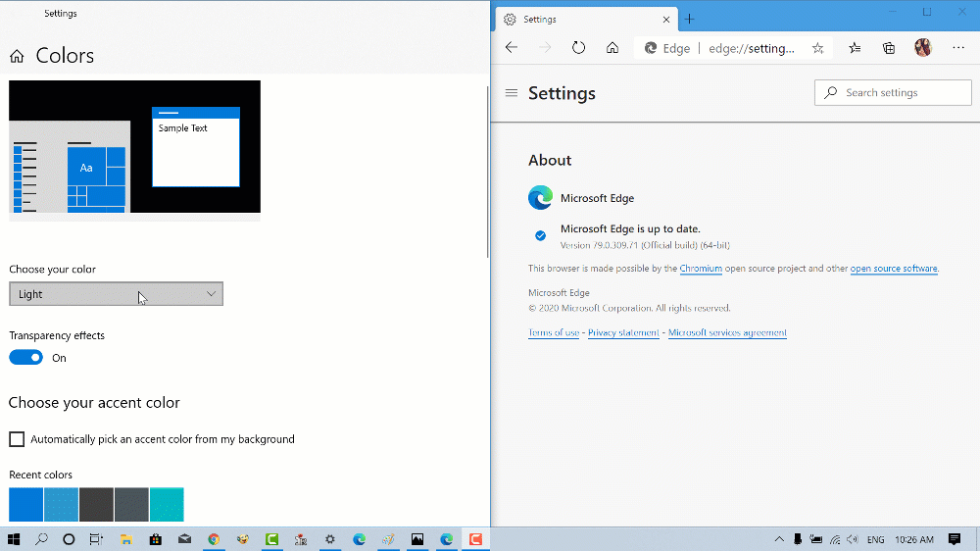Image resolution: width=980 pixels, height=551 pixels.
Task: Go to Windows Settings home via house icon
Action: (17, 56)
